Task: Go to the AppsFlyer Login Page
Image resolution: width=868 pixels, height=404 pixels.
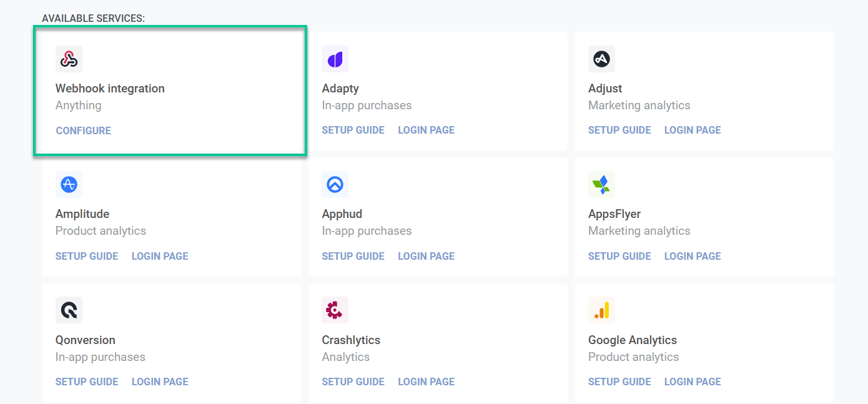Action: pyautogui.click(x=693, y=256)
